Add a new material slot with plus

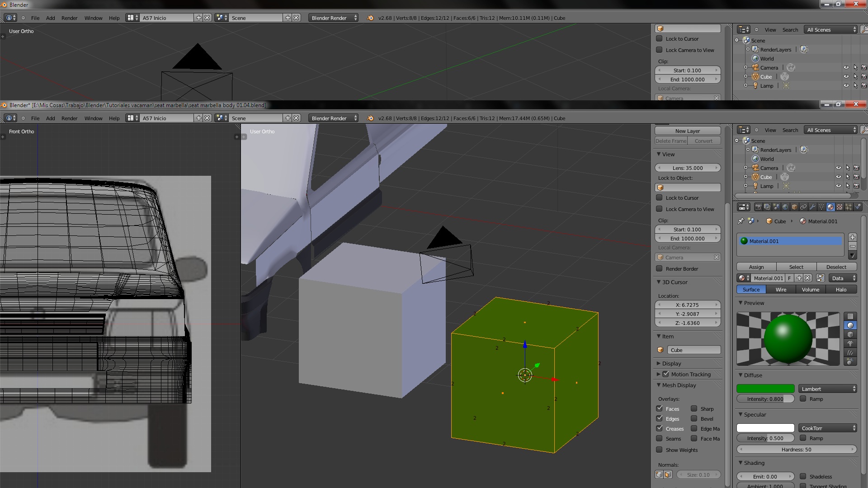tap(852, 237)
